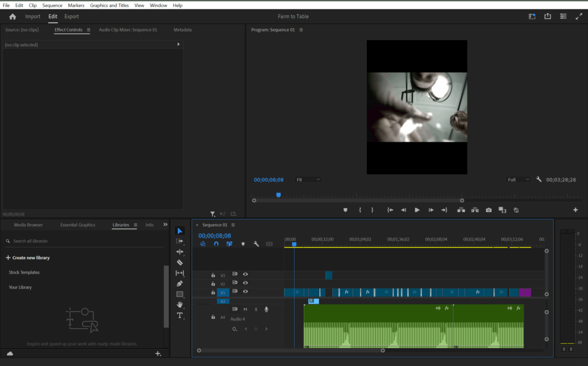Click plus icon at bottom of Libraries

pyautogui.click(x=158, y=353)
